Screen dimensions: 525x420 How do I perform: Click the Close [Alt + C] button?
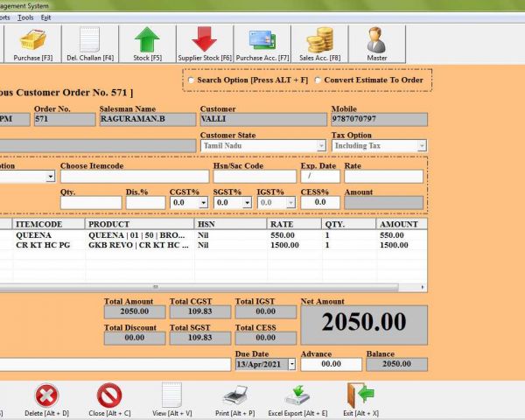[x=109, y=396]
